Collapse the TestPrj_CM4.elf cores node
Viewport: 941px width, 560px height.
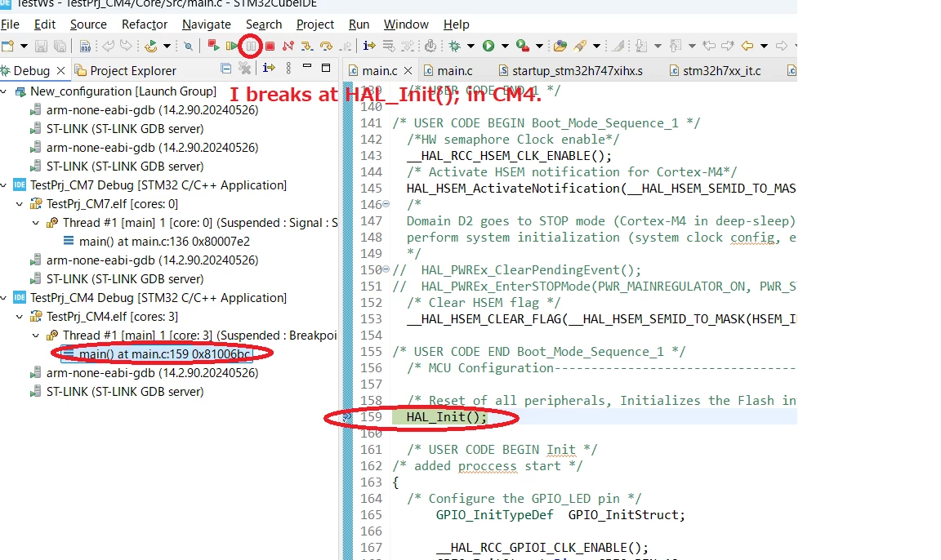20,317
